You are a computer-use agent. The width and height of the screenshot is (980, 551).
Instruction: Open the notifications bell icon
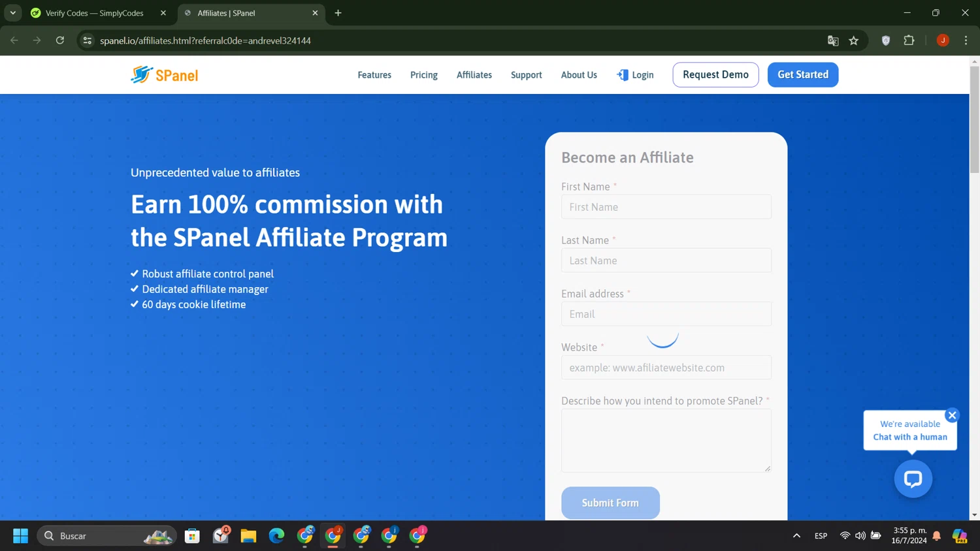tap(937, 536)
